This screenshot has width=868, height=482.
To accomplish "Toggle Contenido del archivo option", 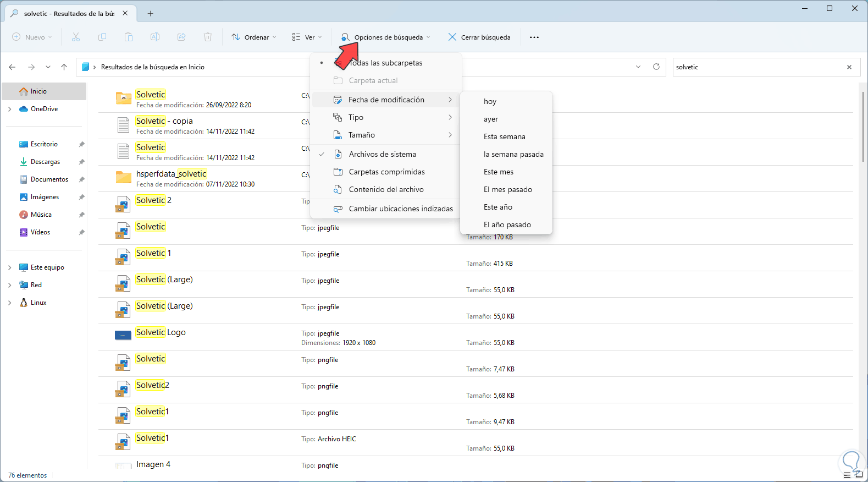I will [x=385, y=189].
